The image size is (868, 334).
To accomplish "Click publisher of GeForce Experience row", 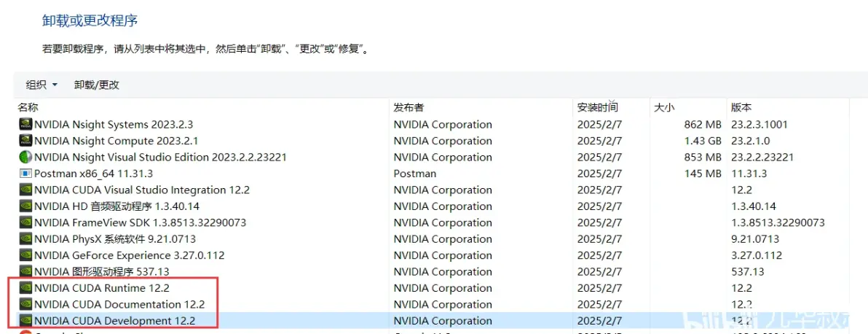I will click(443, 255).
